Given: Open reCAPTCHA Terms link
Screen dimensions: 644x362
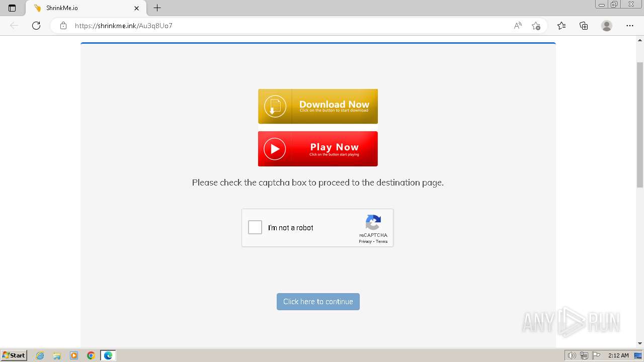Looking at the screenshot, I should tap(382, 242).
